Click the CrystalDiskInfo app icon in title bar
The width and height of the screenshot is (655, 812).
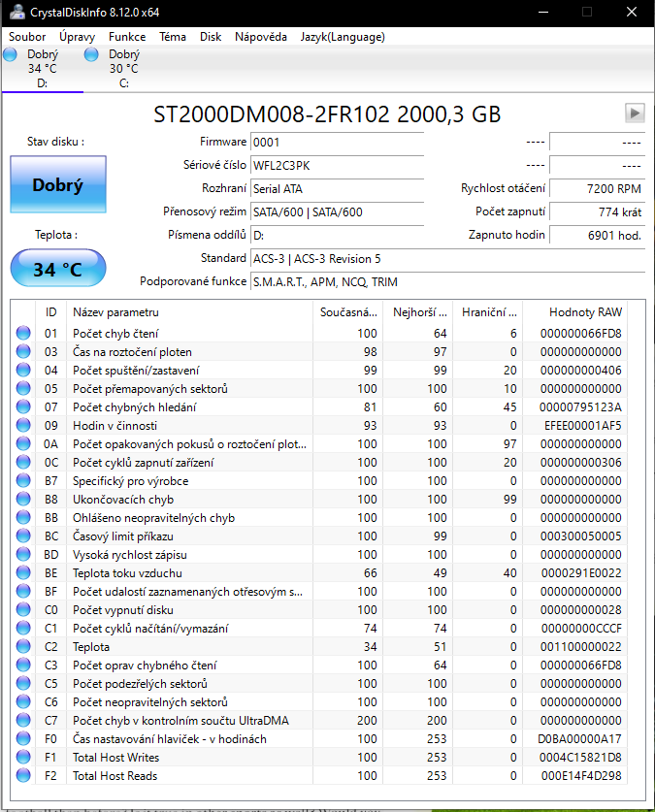[x=13, y=12]
